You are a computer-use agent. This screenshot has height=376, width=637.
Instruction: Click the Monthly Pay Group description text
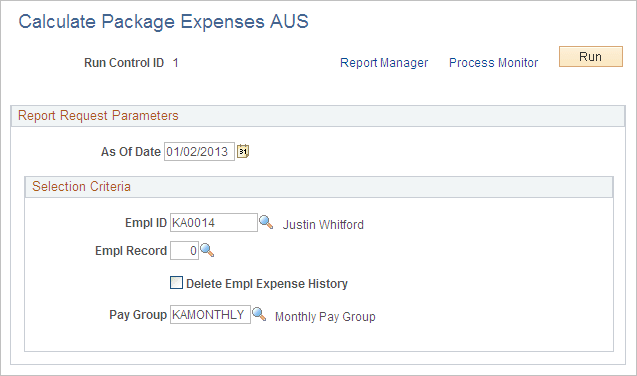point(325,317)
